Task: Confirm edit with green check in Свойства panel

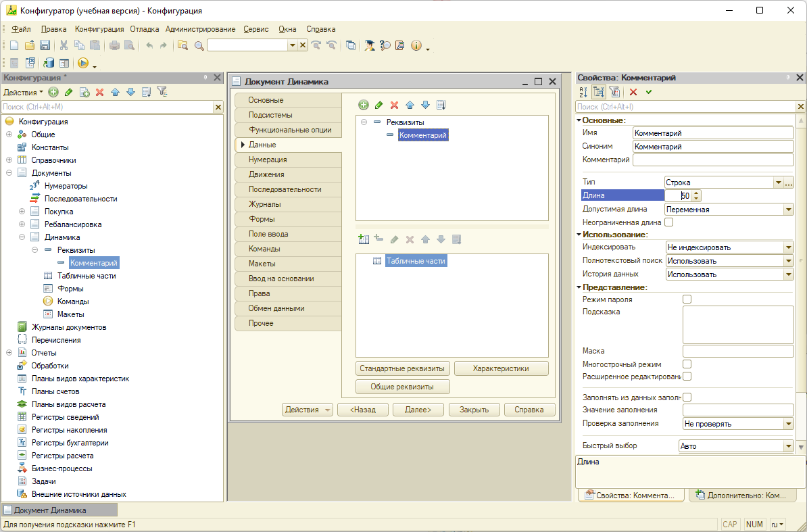Action: tap(648, 92)
